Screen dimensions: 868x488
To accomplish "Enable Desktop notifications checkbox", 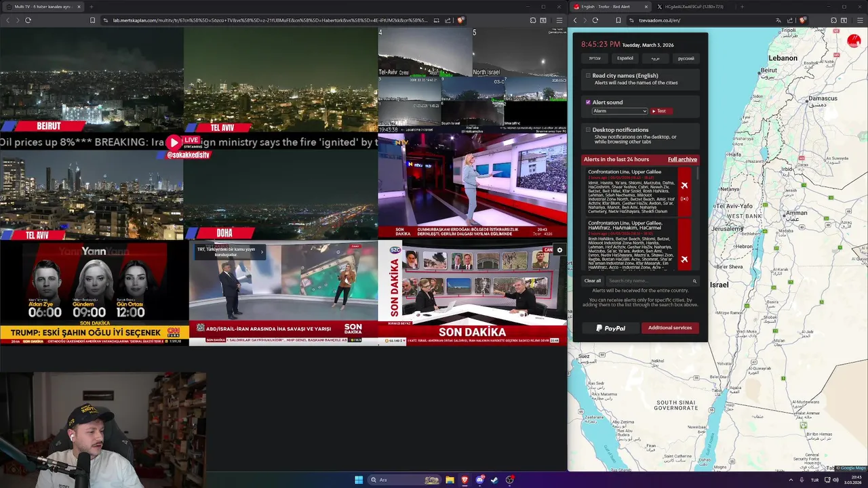I will pos(588,129).
